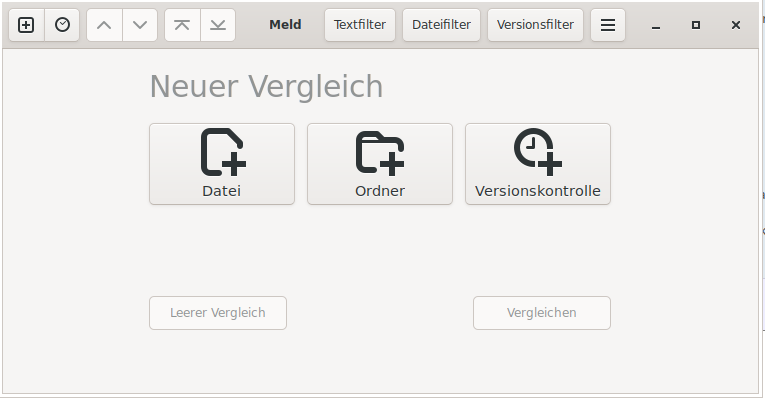The image size is (765, 400).
Task: Jump to next change with down arrow
Action: coord(140,25)
